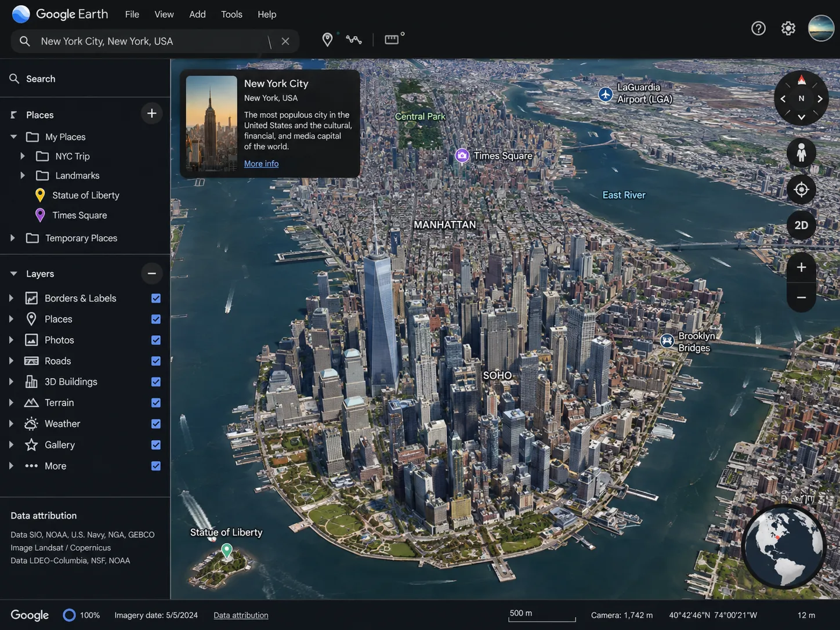Screen dimensions: 840x630
Task: Open the user account avatar
Action: point(821,28)
